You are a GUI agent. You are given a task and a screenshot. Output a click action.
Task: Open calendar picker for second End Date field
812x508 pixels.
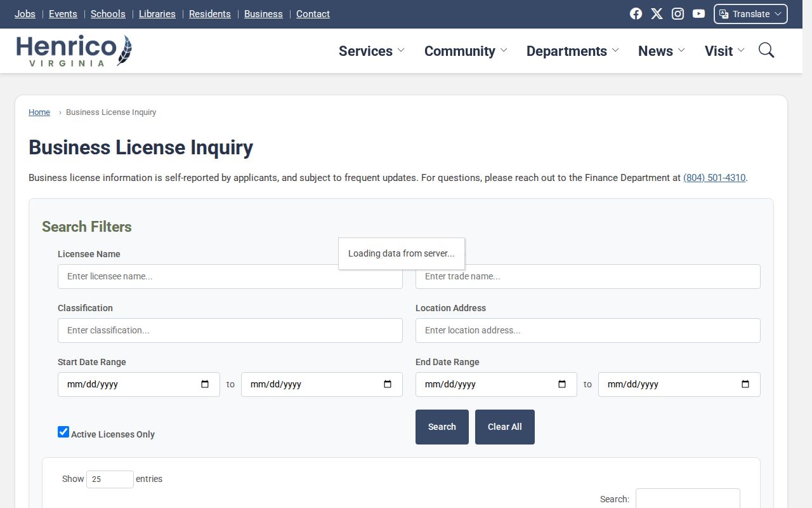pyautogui.click(x=745, y=384)
